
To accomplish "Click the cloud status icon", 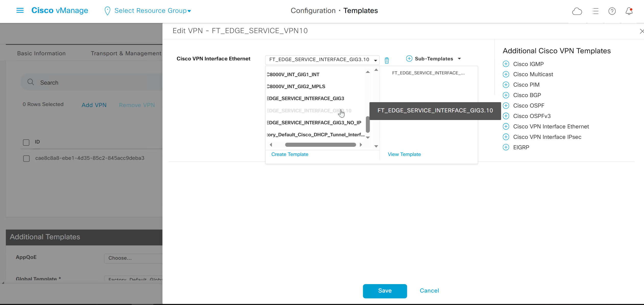I will 577,11.
